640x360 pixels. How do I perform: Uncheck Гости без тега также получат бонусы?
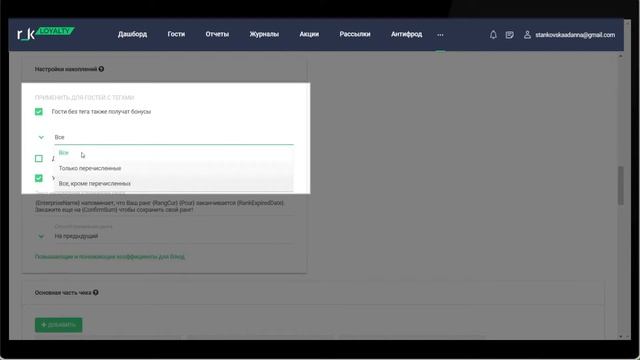point(39,111)
